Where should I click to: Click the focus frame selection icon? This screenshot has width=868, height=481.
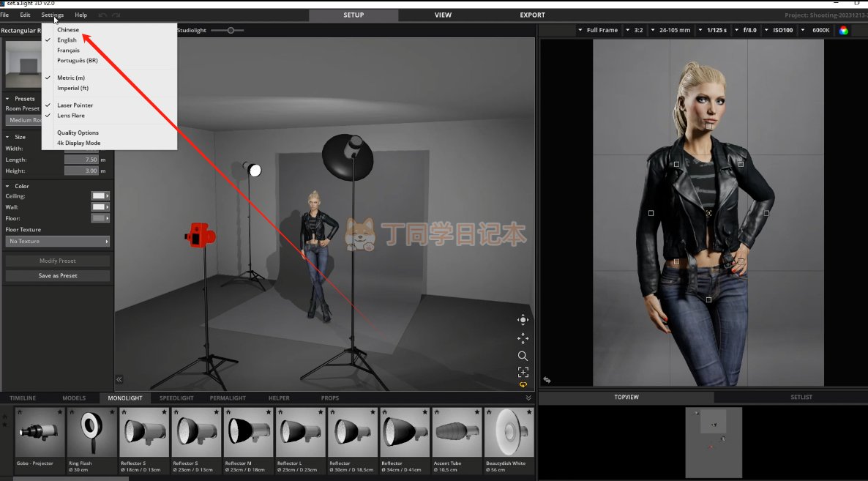(x=523, y=372)
